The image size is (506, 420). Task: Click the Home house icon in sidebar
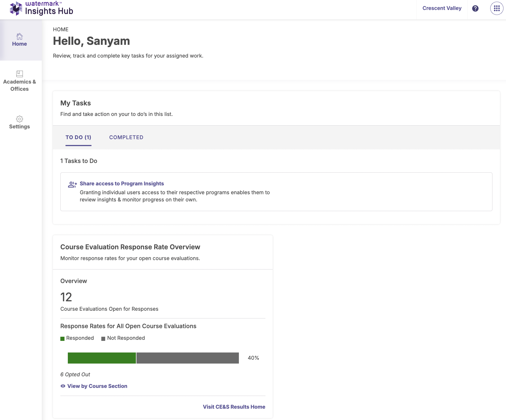pos(19,36)
